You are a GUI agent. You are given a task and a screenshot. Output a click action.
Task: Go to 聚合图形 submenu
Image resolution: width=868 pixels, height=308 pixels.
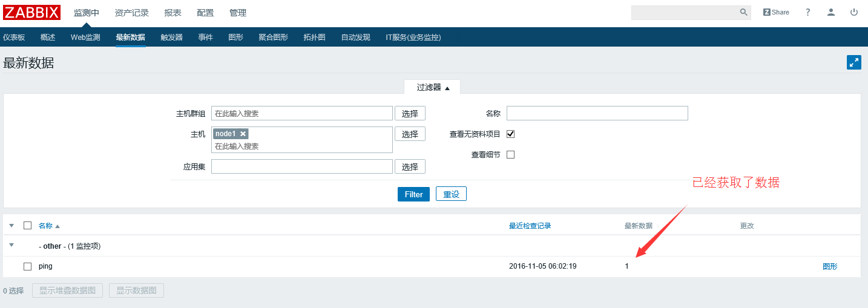point(274,38)
